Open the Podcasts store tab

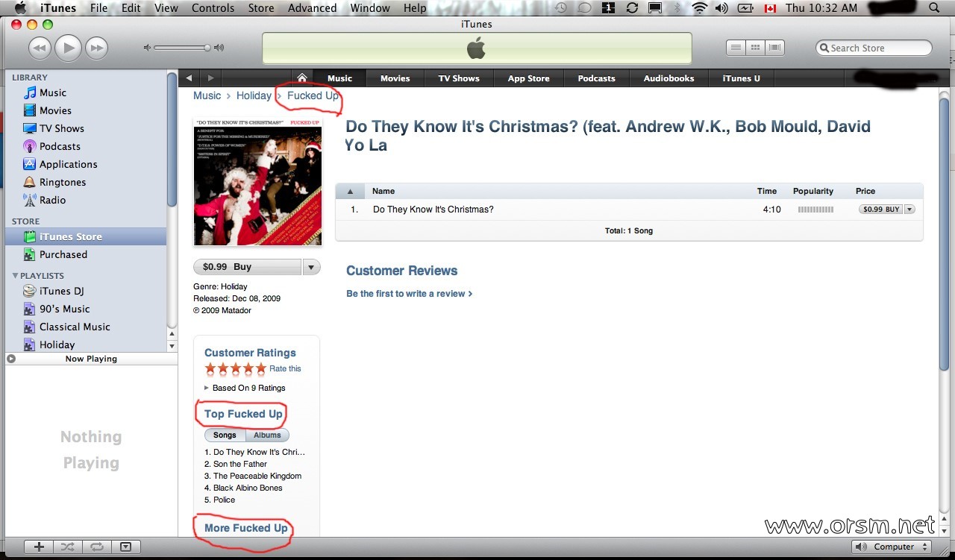tap(597, 78)
